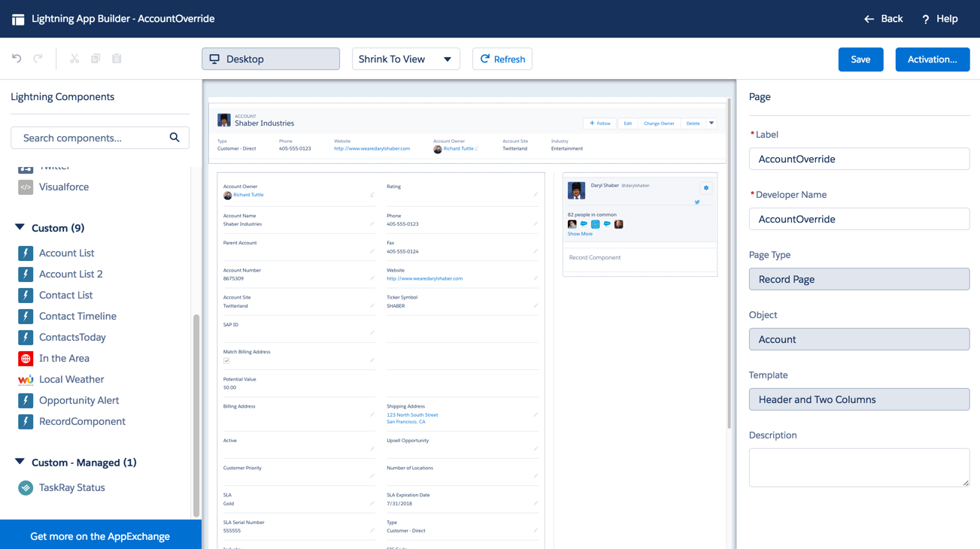Open the wearedarylshaber.com link in header
Viewport: 980px width, 549px height.
(372, 149)
